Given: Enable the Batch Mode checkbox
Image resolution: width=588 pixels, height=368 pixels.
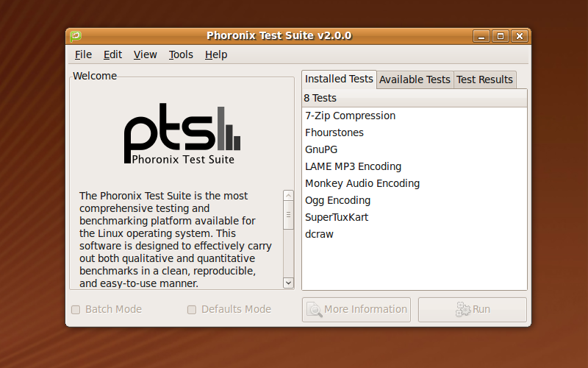Looking at the screenshot, I should 76,310.
